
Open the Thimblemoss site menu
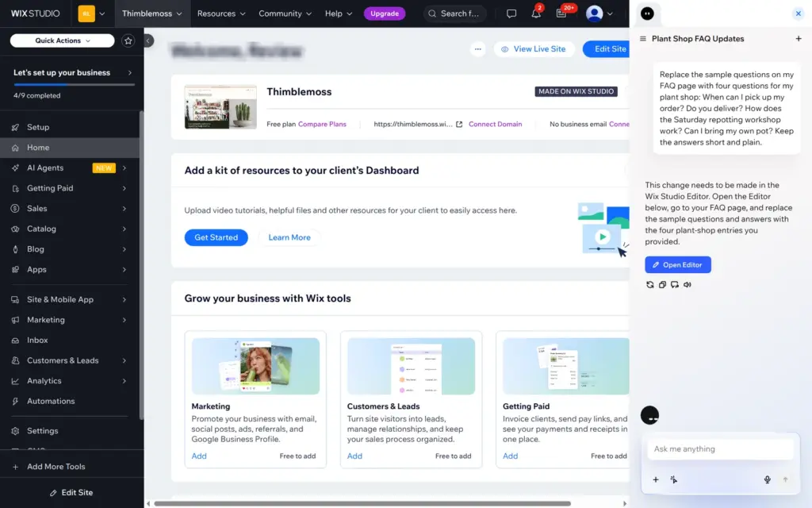coord(151,13)
